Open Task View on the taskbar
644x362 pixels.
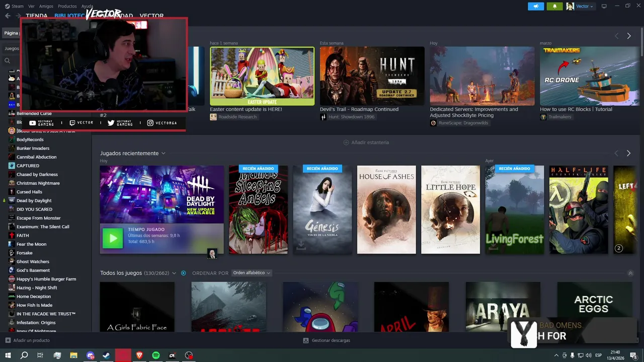click(40, 355)
